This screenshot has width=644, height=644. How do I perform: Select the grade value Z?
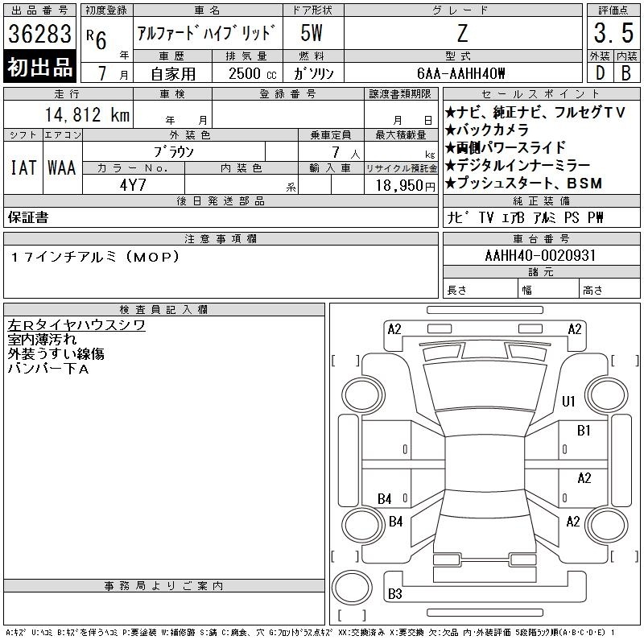coord(462,33)
